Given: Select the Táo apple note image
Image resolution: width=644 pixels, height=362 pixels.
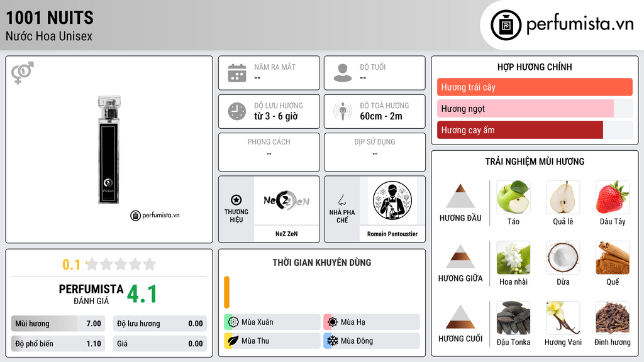Looking at the screenshot, I should click(x=513, y=197).
